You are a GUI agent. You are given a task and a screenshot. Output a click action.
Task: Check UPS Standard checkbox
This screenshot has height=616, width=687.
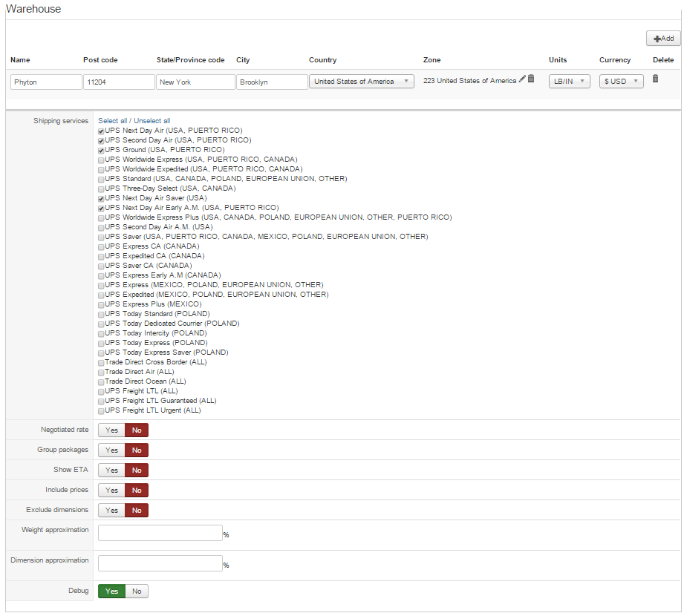pos(101,180)
